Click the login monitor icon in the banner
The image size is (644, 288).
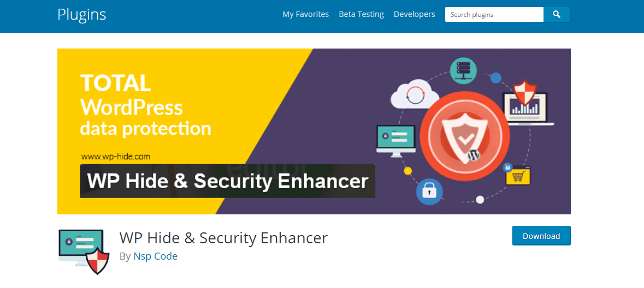coord(396,141)
